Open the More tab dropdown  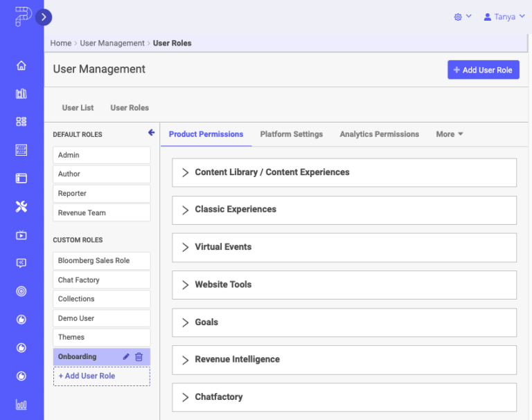449,134
